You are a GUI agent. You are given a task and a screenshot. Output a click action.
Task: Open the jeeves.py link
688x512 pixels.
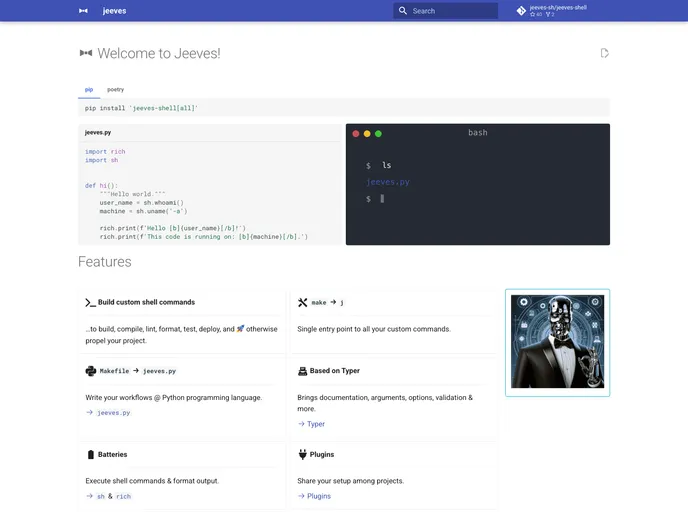point(113,413)
